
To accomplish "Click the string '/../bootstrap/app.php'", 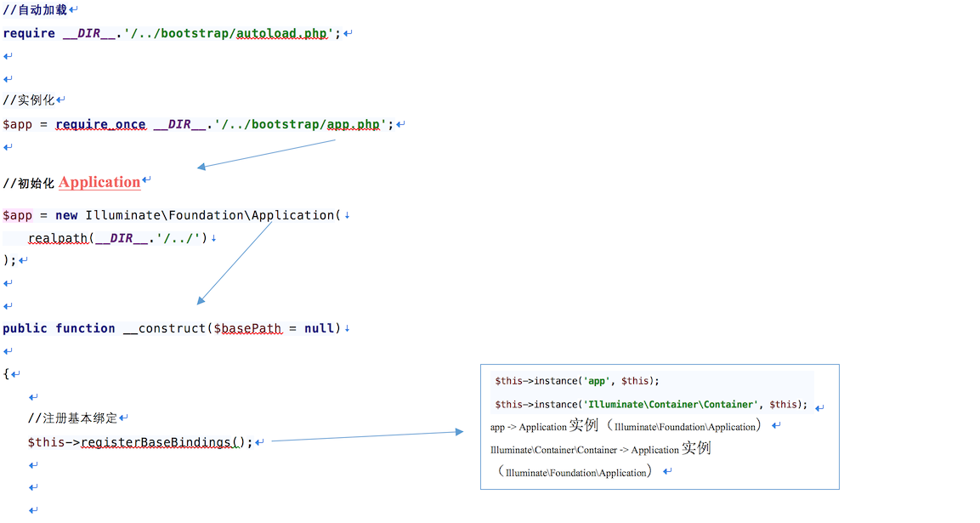I will coord(300,124).
